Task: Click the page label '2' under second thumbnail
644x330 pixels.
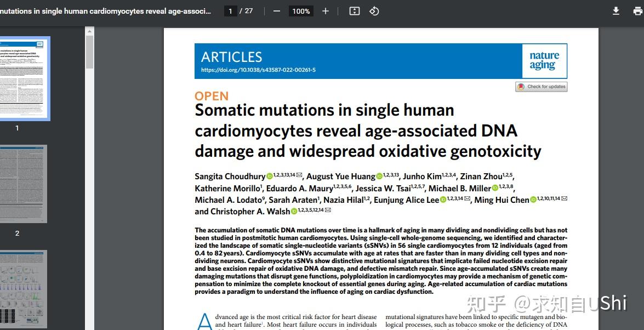Action: pos(17,234)
